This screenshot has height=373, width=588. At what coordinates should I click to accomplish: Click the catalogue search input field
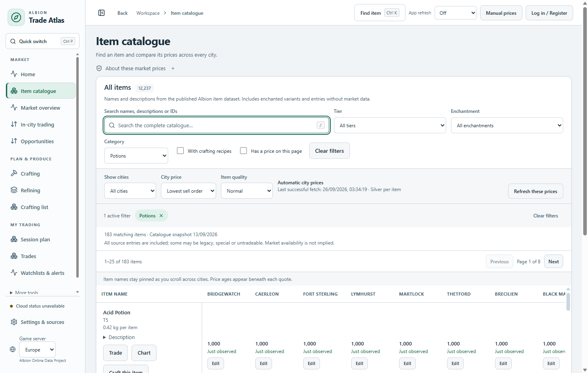[x=217, y=125]
